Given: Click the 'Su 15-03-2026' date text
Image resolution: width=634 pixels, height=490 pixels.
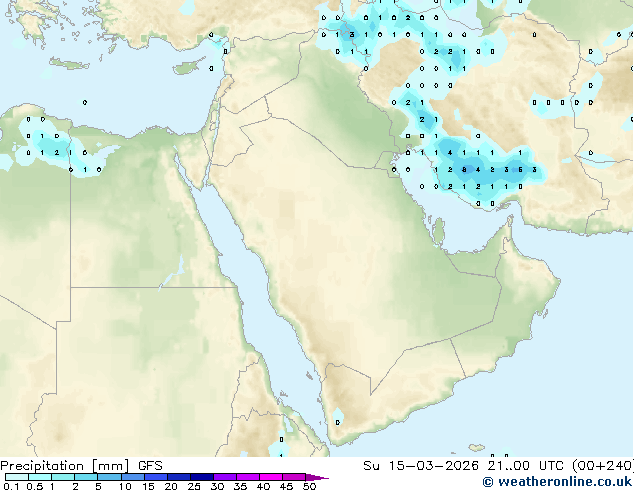Looking at the screenshot, I should pyautogui.click(x=421, y=466).
